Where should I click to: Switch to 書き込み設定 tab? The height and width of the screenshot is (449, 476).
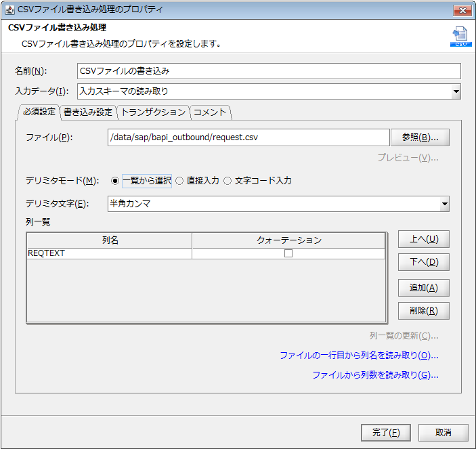pyautogui.click(x=88, y=112)
